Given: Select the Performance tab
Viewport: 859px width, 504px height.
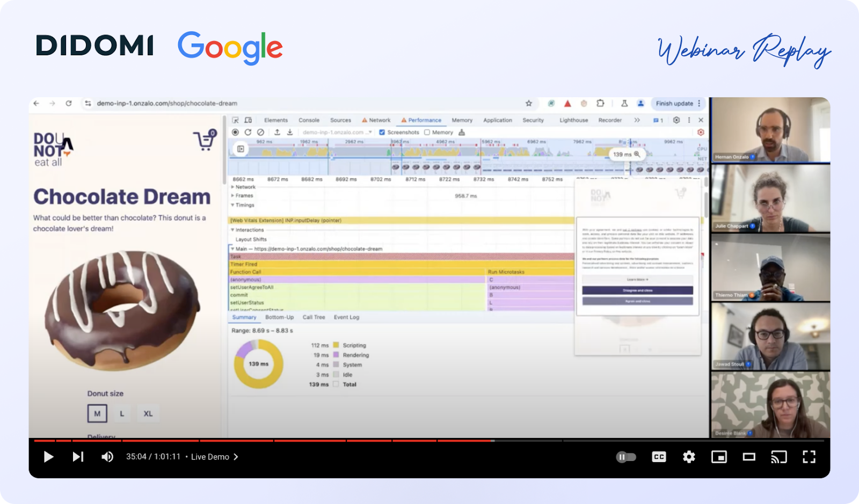Looking at the screenshot, I should [x=421, y=120].
